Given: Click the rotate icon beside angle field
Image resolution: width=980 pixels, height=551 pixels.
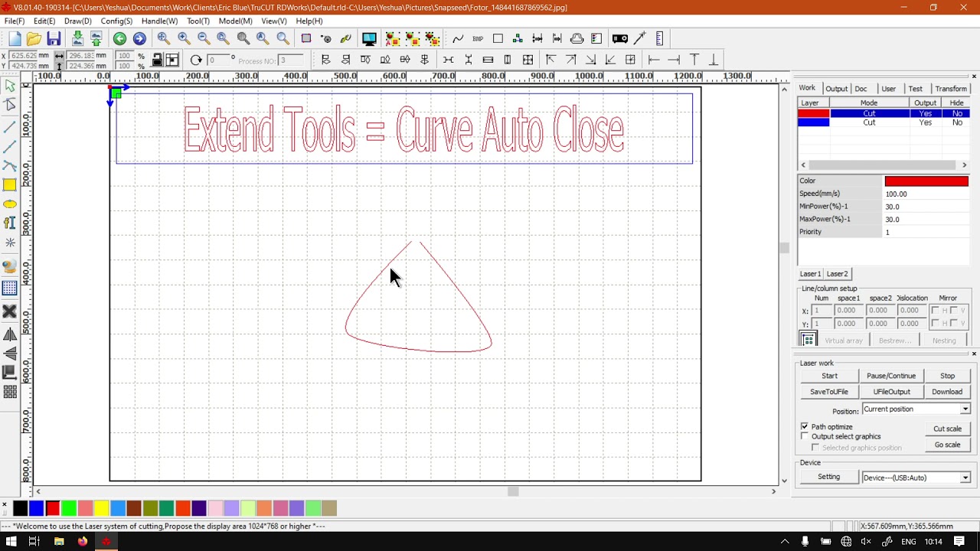Looking at the screenshot, I should [x=196, y=60].
